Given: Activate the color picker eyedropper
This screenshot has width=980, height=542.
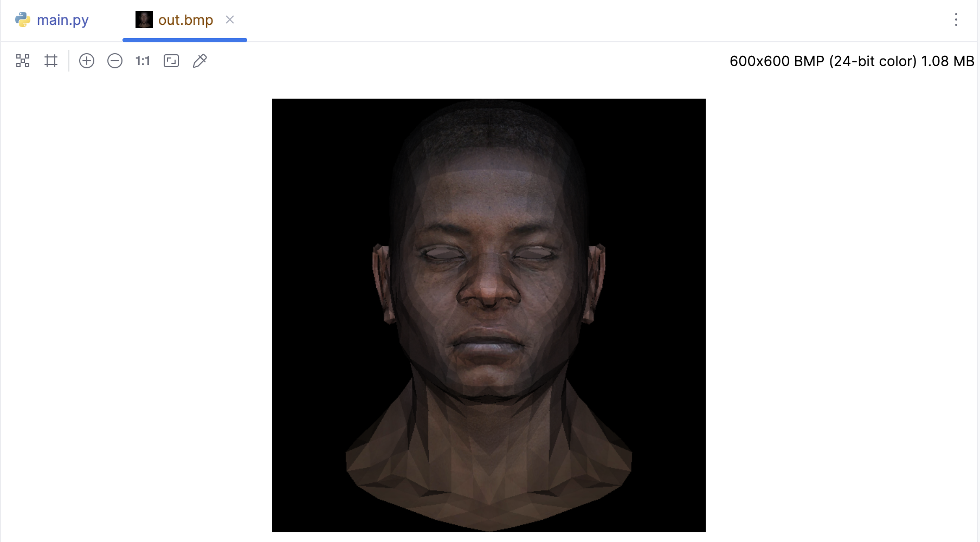Looking at the screenshot, I should 199,61.
